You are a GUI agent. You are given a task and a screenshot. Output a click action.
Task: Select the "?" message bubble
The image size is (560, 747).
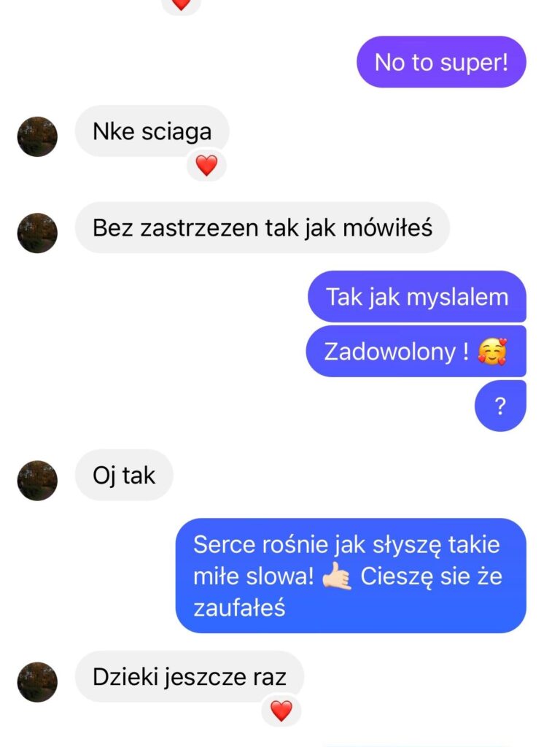click(x=500, y=406)
